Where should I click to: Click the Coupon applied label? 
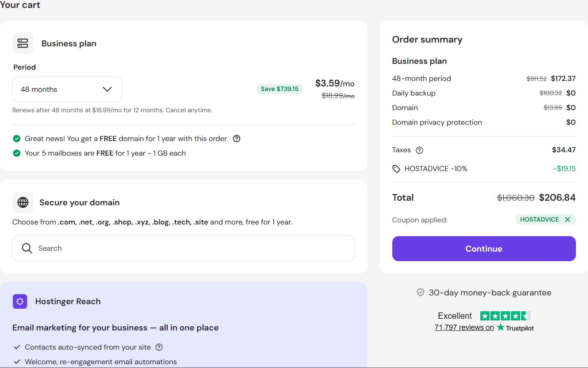pos(420,220)
